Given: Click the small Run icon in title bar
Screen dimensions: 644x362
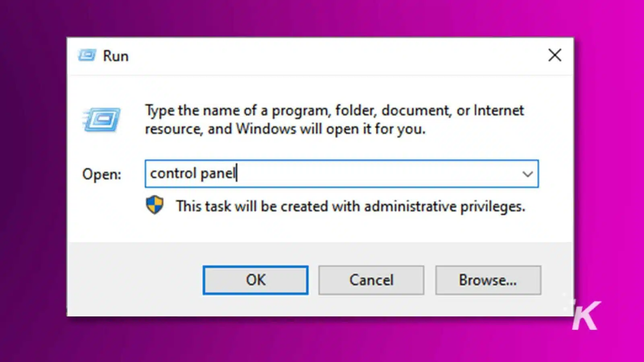Looking at the screenshot, I should tap(87, 56).
